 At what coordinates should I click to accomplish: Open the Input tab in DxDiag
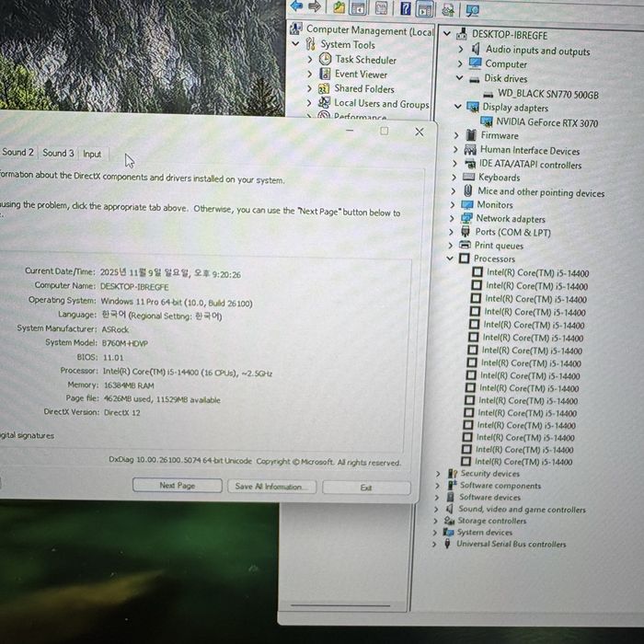tap(92, 154)
